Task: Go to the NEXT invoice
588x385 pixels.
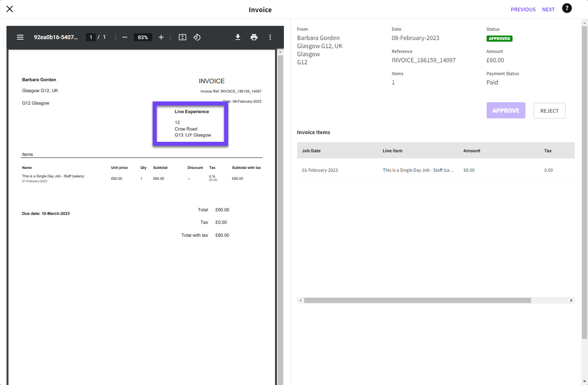Action: click(548, 9)
